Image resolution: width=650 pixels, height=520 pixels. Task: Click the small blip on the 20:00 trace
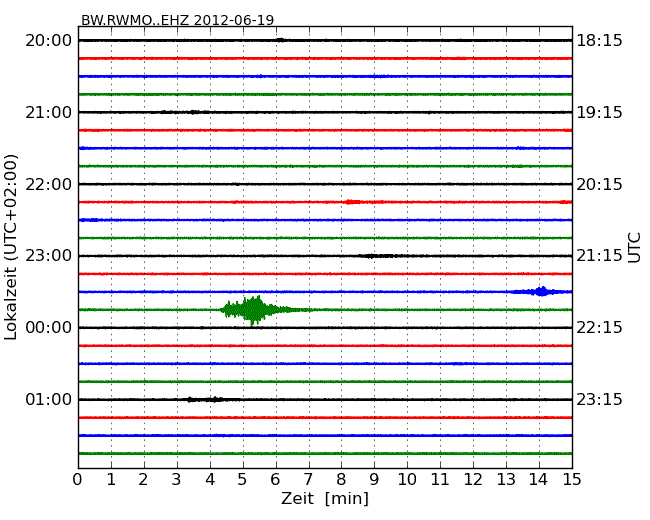click(281, 40)
